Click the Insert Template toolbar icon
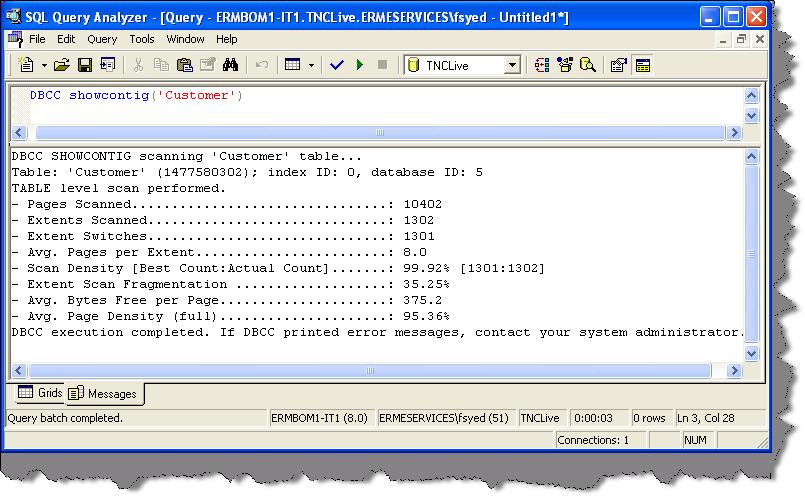 coord(108,65)
